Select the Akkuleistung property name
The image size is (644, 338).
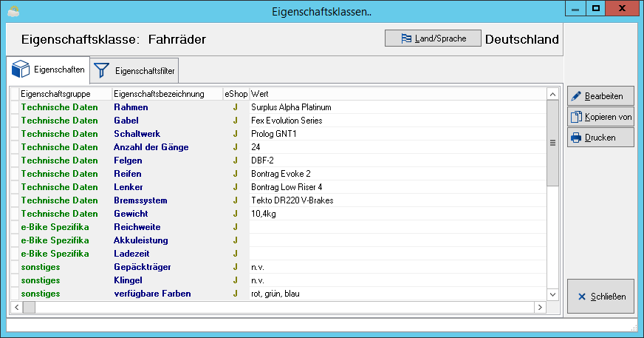pyautogui.click(x=141, y=240)
